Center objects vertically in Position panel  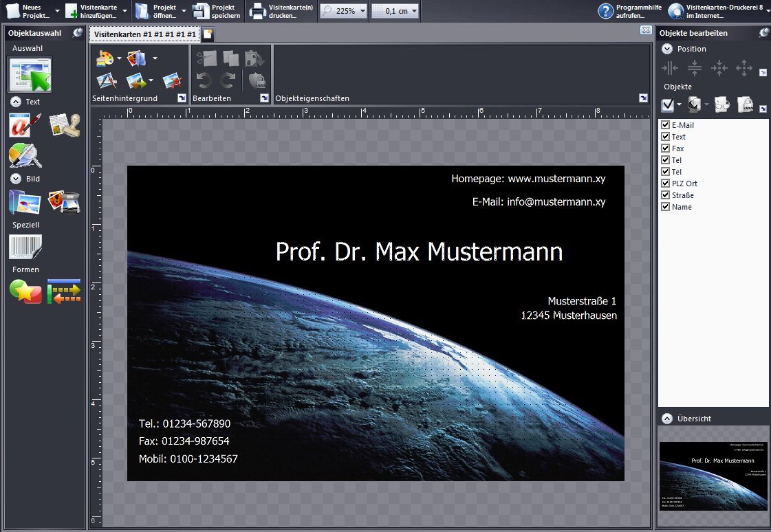pyautogui.click(x=694, y=68)
